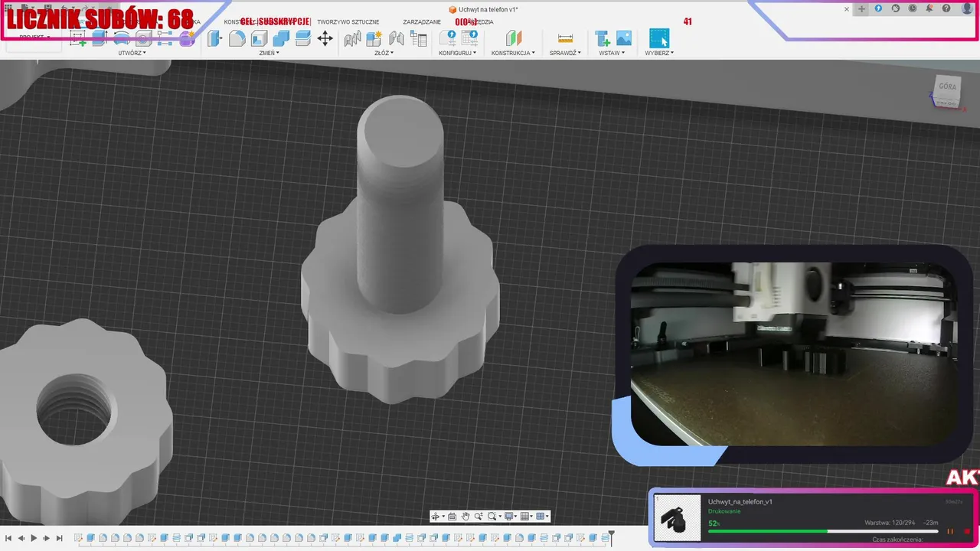Close the Uchwyt na telefon document tab

(847, 9)
